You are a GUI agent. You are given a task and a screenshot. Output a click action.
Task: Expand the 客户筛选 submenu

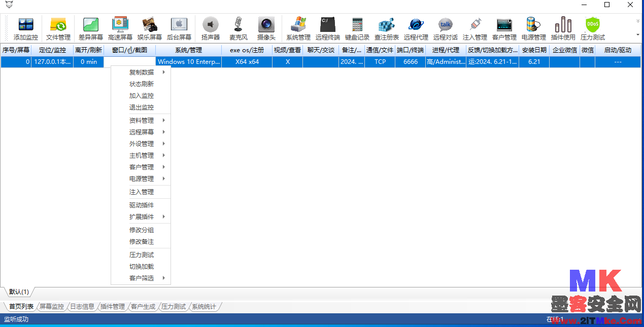pyautogui.click(x=142, y=278)
